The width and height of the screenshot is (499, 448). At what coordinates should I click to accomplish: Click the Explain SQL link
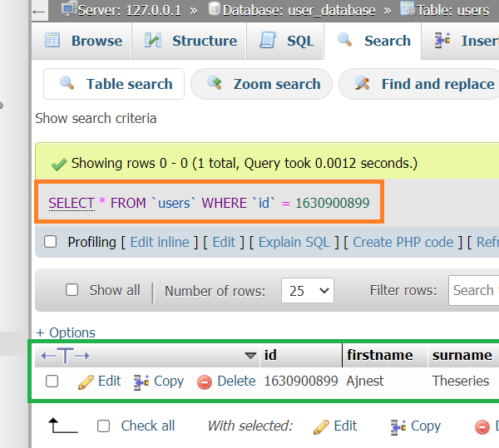point(294,242)
